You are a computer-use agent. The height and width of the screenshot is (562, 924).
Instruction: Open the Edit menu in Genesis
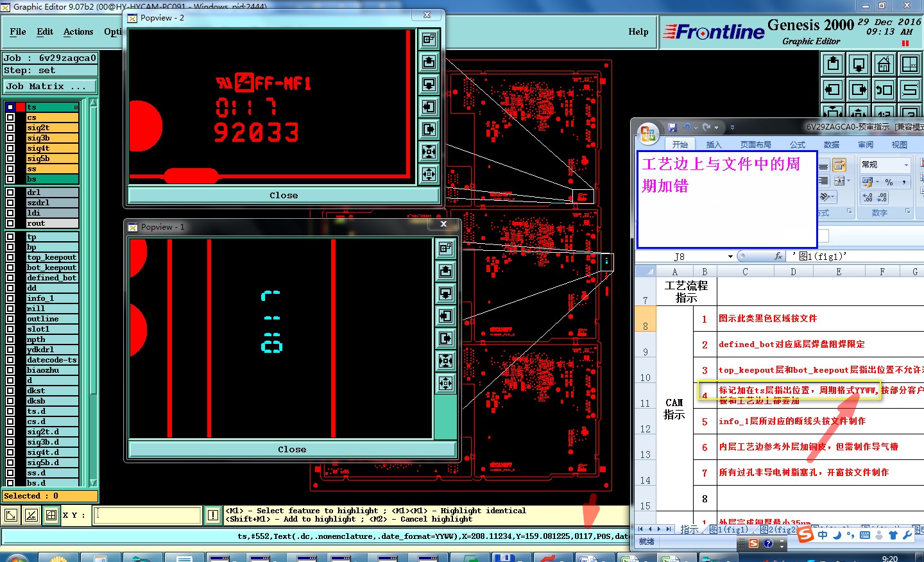point(45,31)
